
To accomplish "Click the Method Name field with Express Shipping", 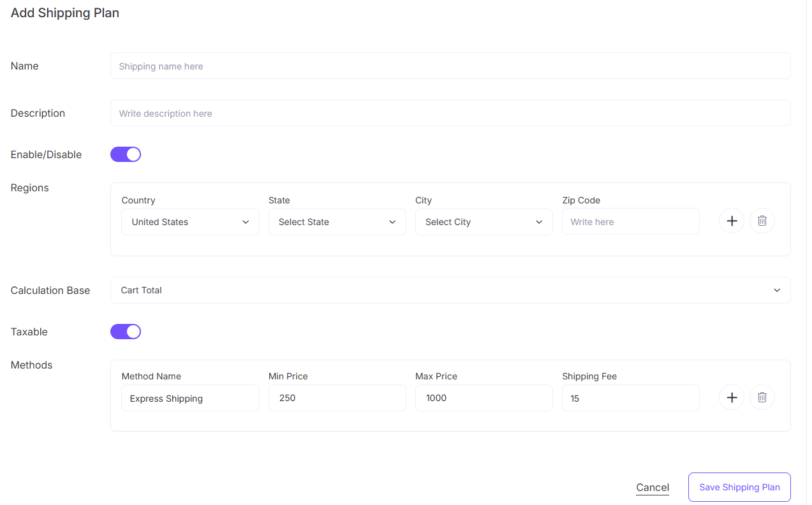I will pos(190,398).
